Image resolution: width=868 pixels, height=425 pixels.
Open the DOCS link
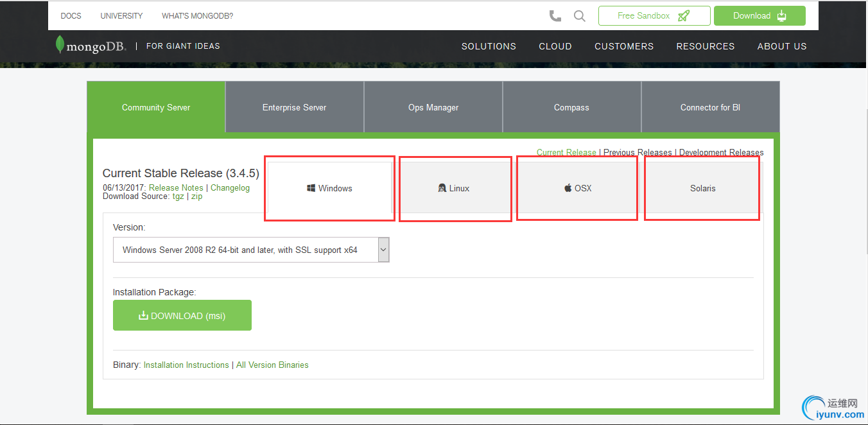coord(71,16)
